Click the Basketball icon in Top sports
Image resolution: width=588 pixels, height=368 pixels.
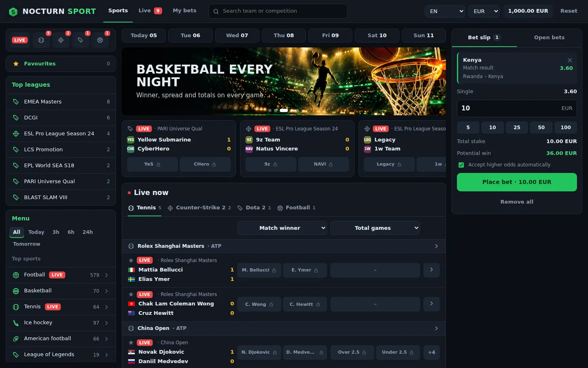click(16, 291)
